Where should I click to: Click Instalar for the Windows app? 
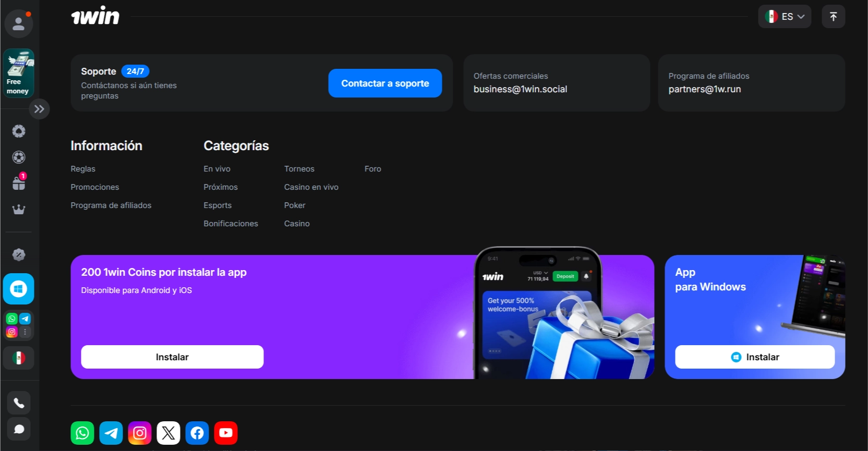click(755, 357)
